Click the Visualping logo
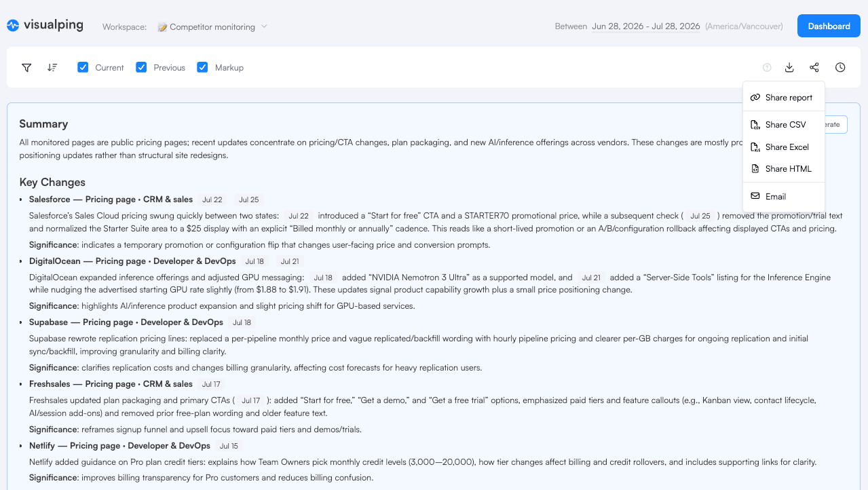The width and height of the screenshot is (868, 490). click(x=45, y=25)
